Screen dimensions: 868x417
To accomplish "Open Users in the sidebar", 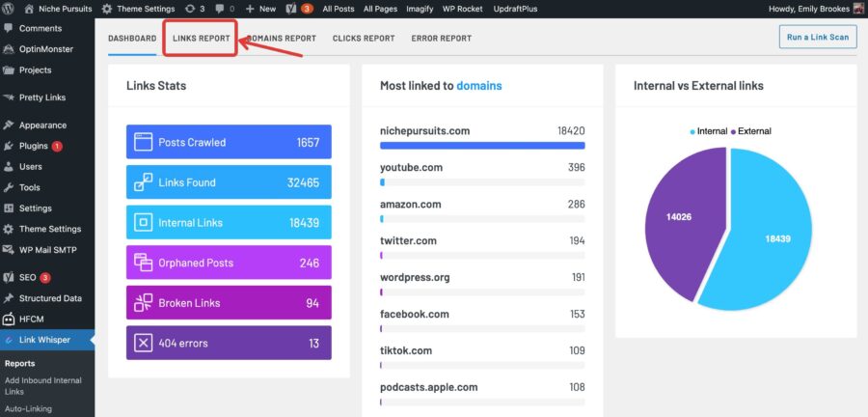I will (31, 167).
